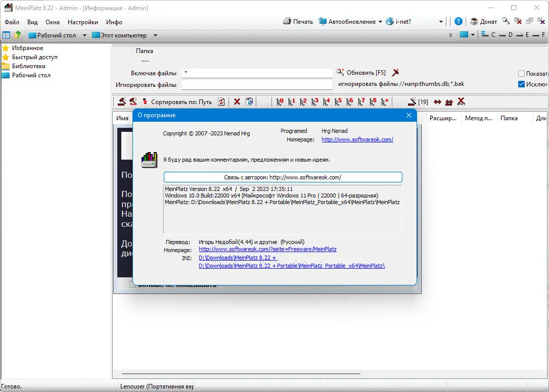Click Связь с автором button
Image resolution: width=549 pixels, height=392 pixels.
(x=283, y=177)
